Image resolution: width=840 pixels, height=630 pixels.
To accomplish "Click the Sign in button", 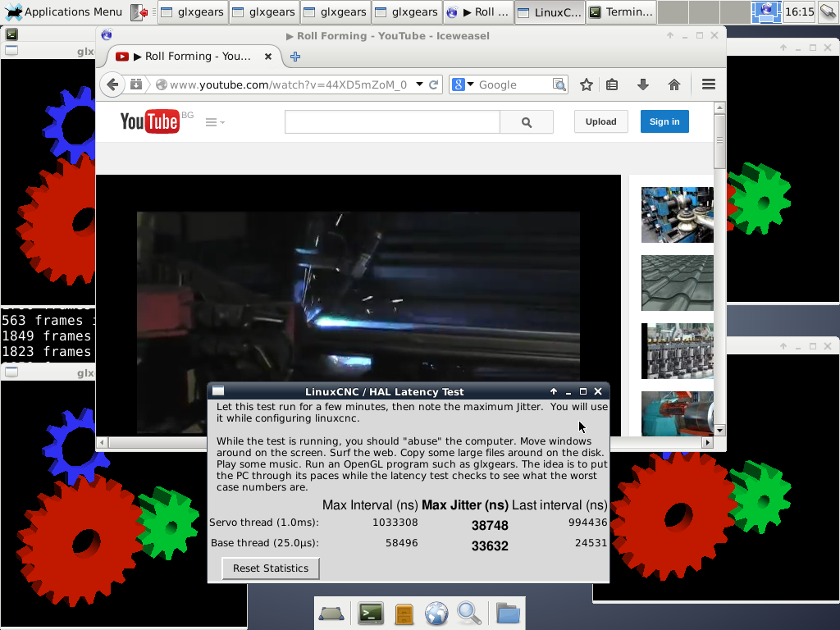I will click(x=664, y=121).
